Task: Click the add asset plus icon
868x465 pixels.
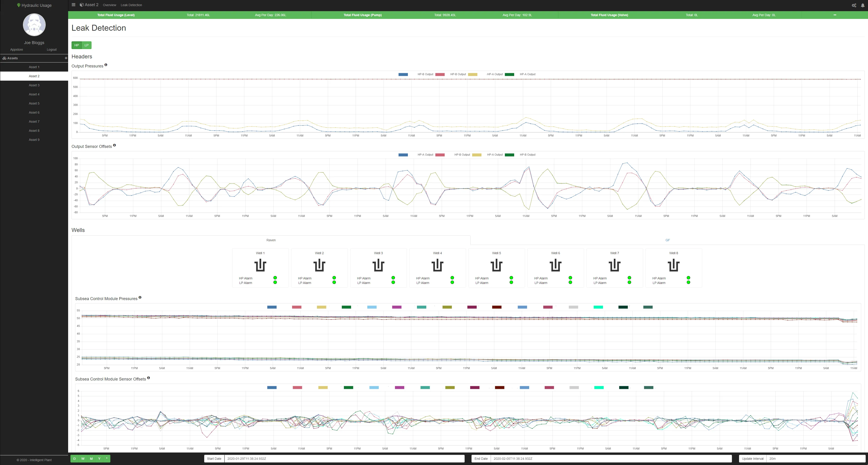Action: click(x=66, y=58)
